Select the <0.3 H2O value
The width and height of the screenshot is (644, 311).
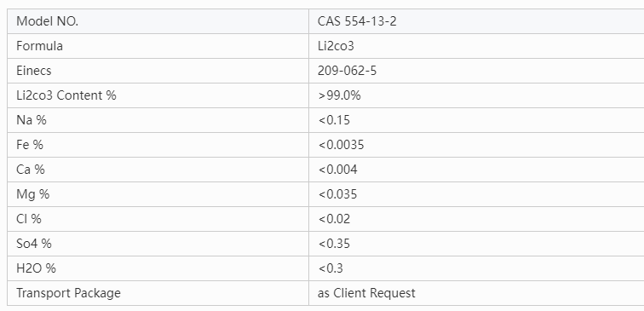coord(331,268)
